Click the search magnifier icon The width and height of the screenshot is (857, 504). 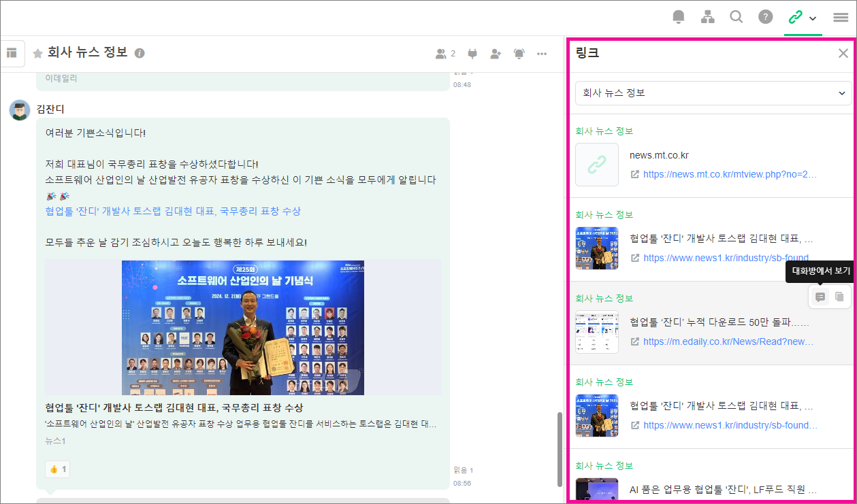click(736, 17)
